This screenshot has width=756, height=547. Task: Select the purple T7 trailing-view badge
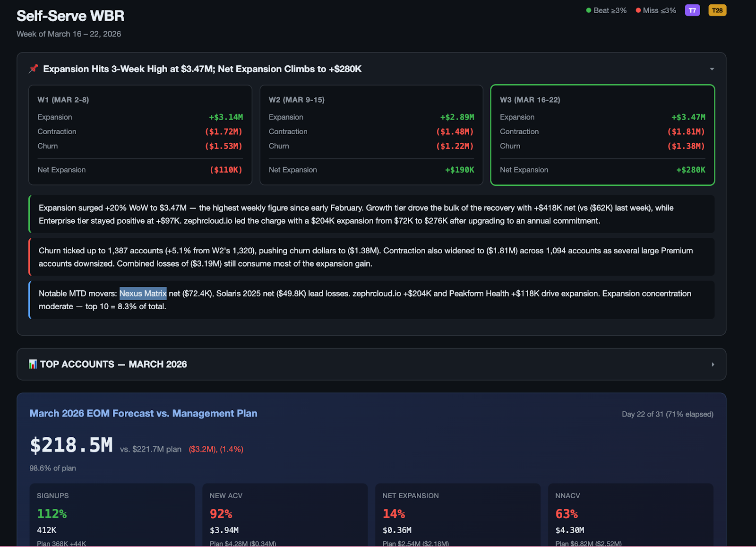coord(692,10)
